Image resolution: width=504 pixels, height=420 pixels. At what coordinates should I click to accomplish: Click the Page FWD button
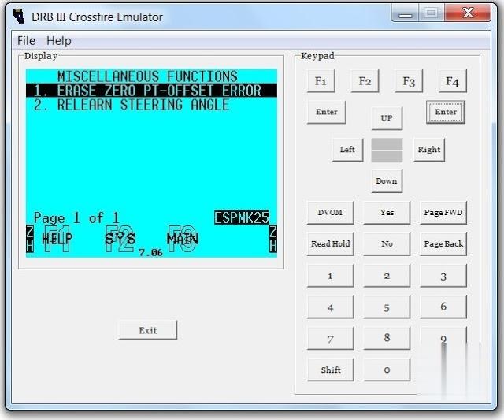coord(443,213)
